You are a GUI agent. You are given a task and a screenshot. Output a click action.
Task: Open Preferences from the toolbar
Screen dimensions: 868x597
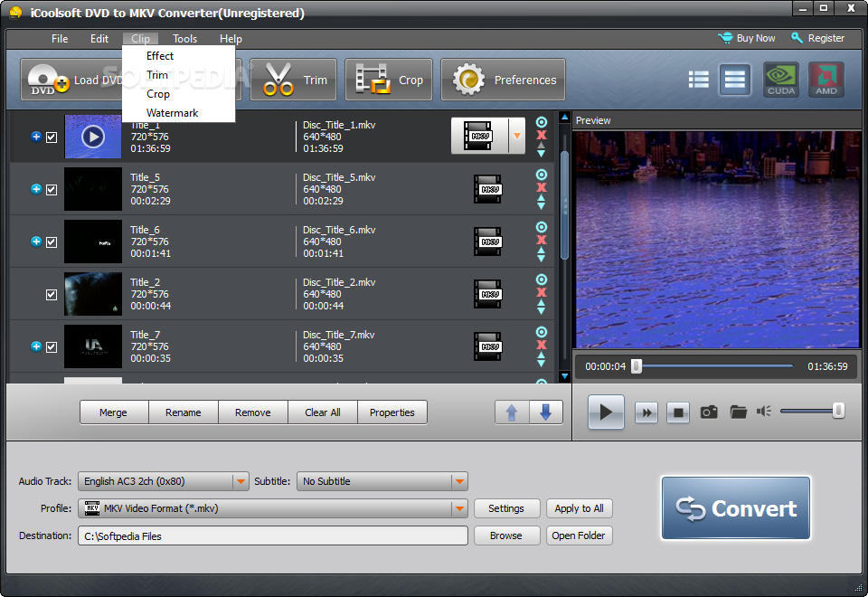tap(503, 80)
